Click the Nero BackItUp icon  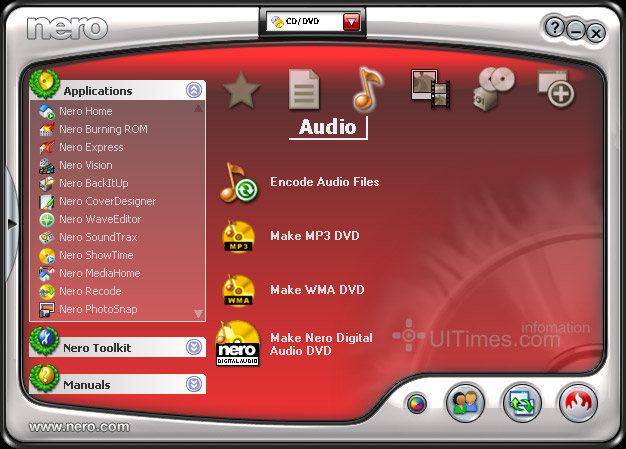[x=47, y=184]
